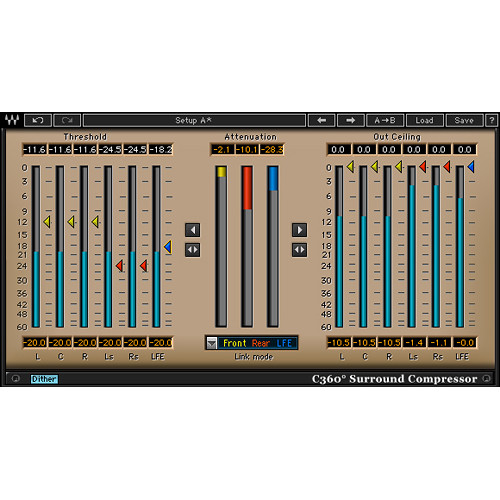Click the Waves logo icon
Screen dimensions: 500x500
[12, 120]
